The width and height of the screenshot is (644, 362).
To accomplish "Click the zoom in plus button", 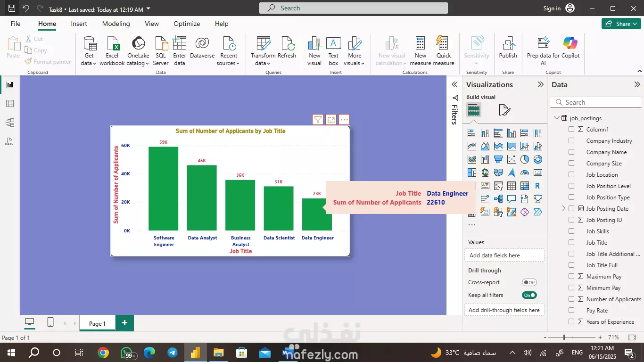I will (x=600, y=337).
